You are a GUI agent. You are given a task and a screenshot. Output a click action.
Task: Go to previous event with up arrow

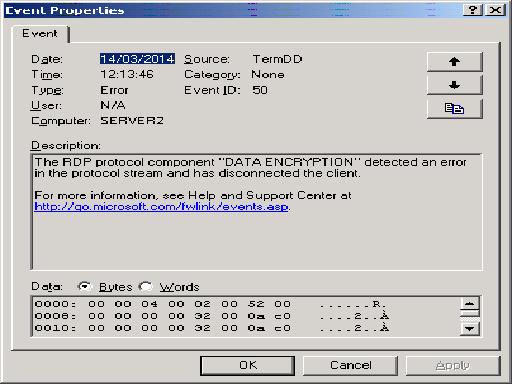pos(454,62)
